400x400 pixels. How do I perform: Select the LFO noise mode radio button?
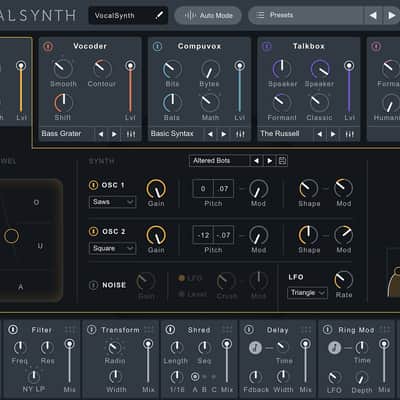(x=182, y=278)
